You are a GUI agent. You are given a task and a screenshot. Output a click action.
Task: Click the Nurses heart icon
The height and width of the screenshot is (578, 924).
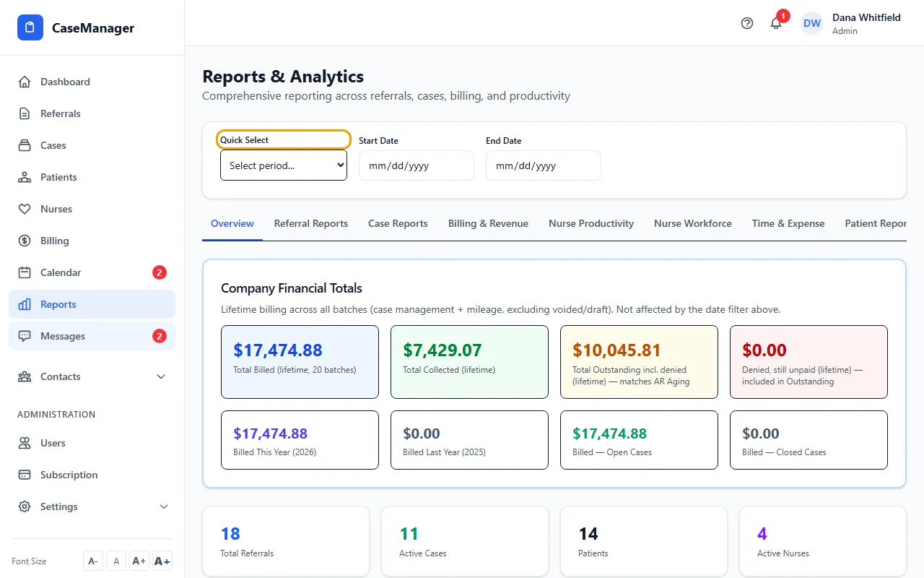click(25, 209)
